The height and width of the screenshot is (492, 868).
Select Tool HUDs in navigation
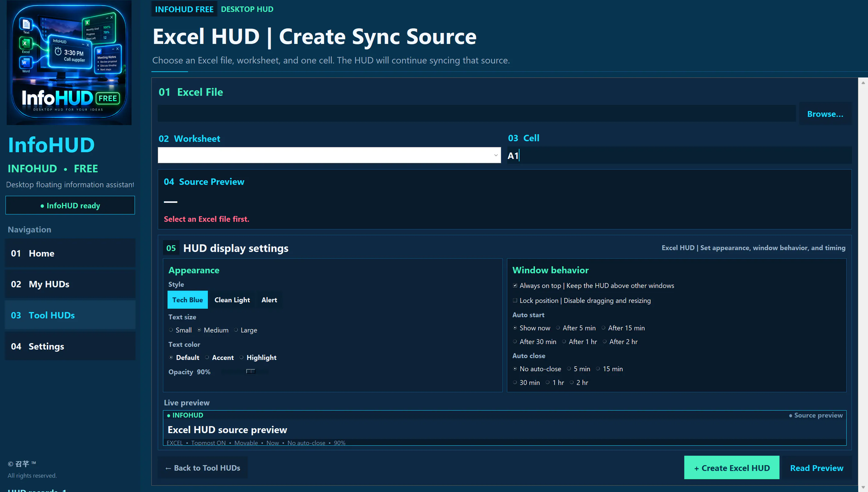click(x=70, y=315)
